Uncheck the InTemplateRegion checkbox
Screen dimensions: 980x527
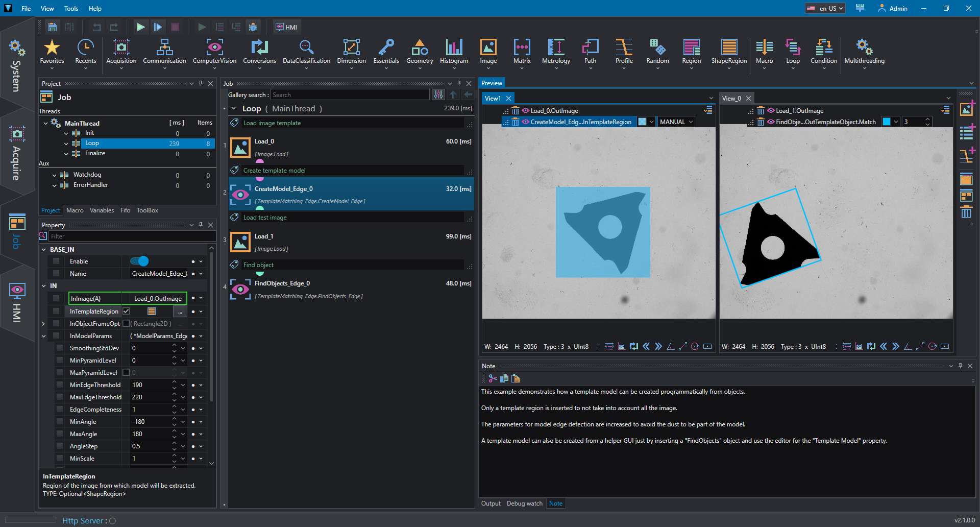[x=126, y=311]
